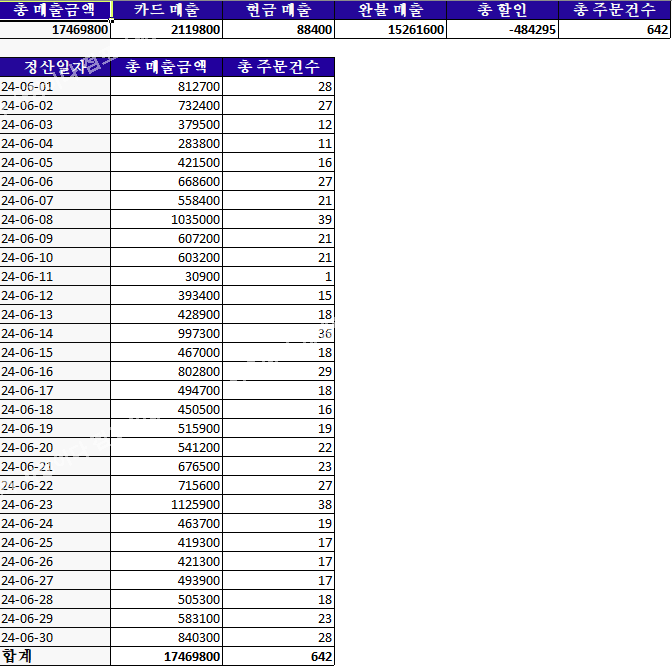Viewport: 672px width, 666px height.
Task: Select the 총 할인 header cell
Action: (503, 10)
